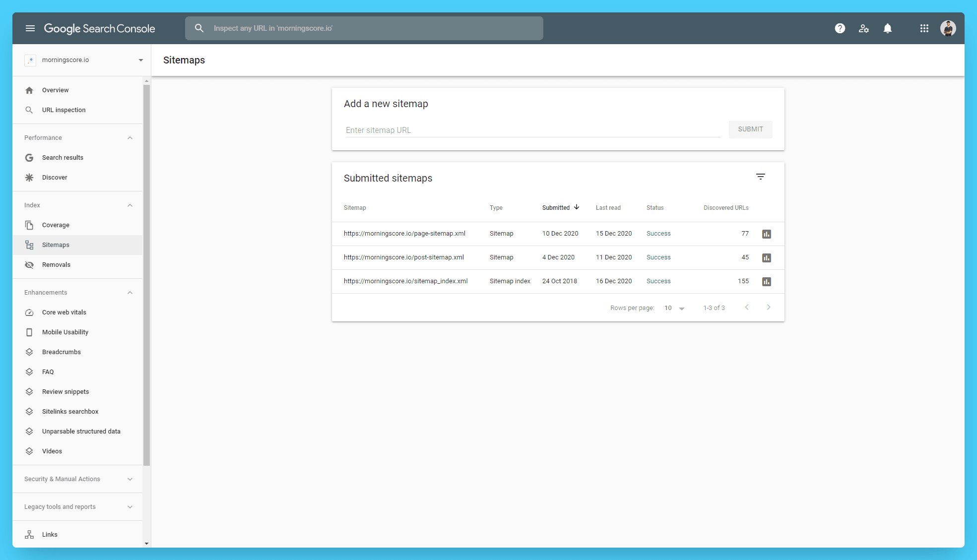The image size is (977, 560).
Task: Click the Google Search Console logo
Action: (x=99, y=28)
